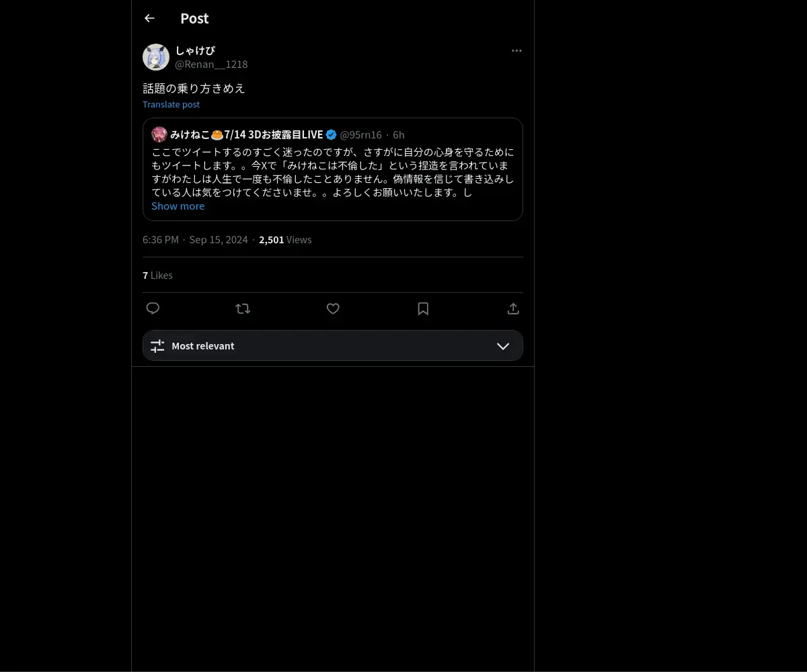807x672 pixels.
Task: Open the Most relevant sort selector
Action: pyautogui.click(x=333, y=345)
